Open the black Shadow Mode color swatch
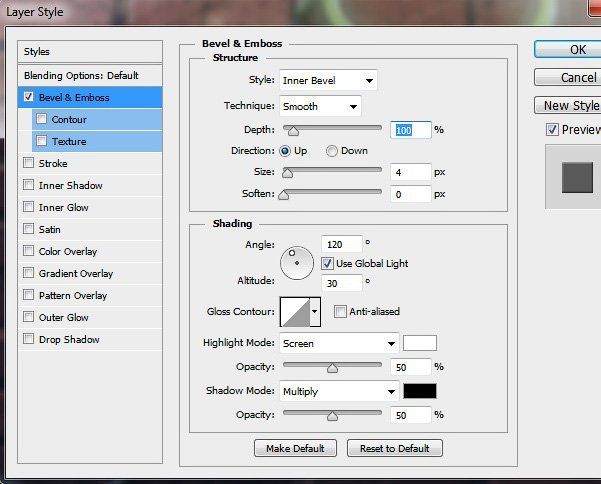 420,391
